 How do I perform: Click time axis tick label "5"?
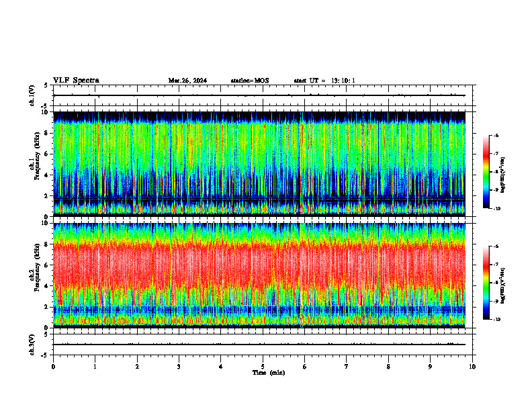[x=263, y=367]
